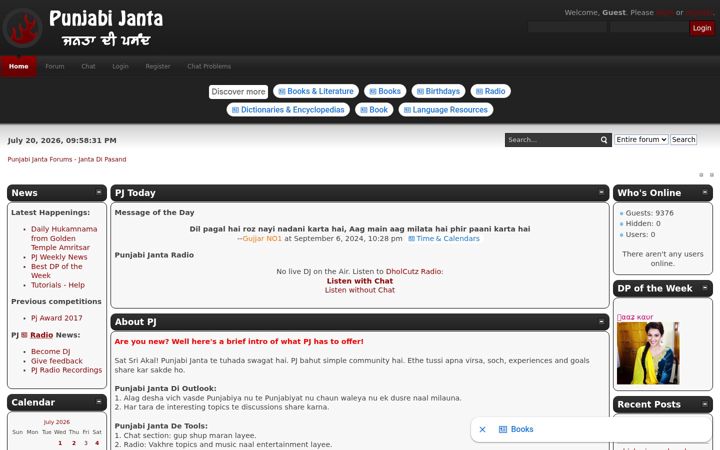Click the icon beside Time & Calendars
The image size is (720, 450).
(411, 239)
